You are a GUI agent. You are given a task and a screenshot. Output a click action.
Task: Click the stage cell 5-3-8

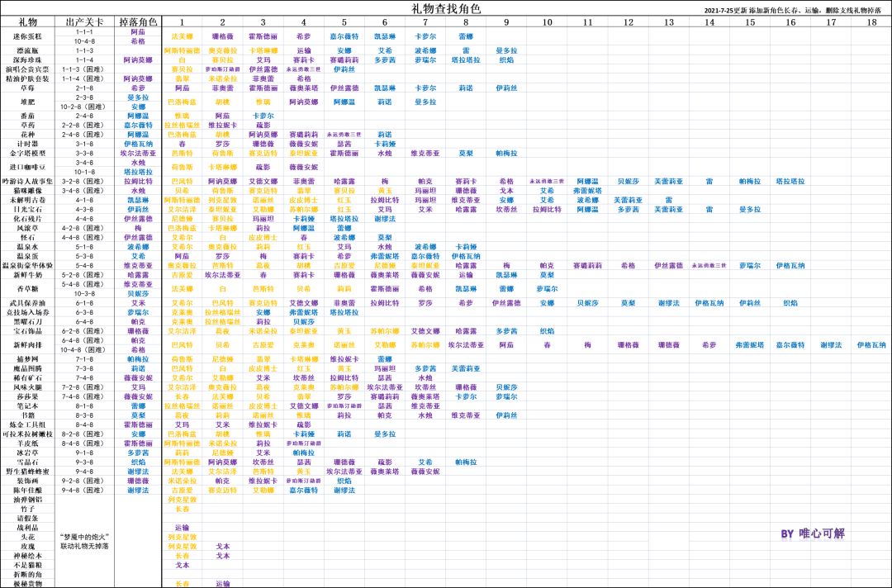85,257
